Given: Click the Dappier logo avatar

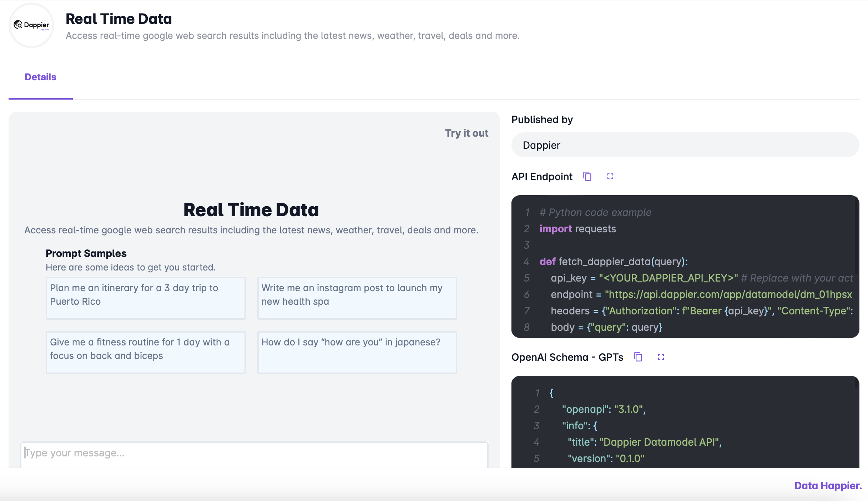Looking at the screenshot, I should tap(31, 25).
